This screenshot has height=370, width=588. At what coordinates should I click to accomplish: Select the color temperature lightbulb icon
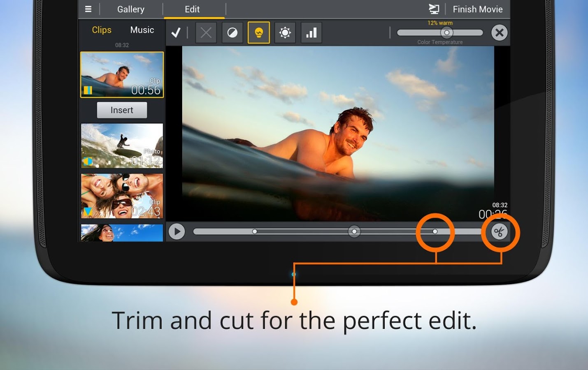[258, 32]
